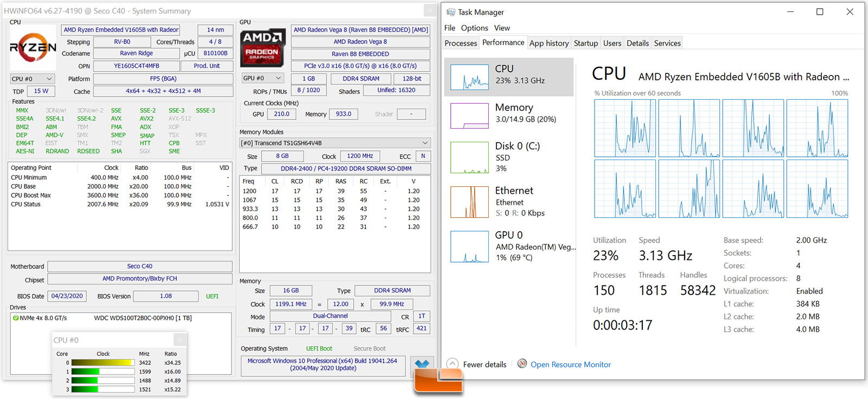Click the 58342 Handles value
Screen dimensions: 868x399
(698, 290)
